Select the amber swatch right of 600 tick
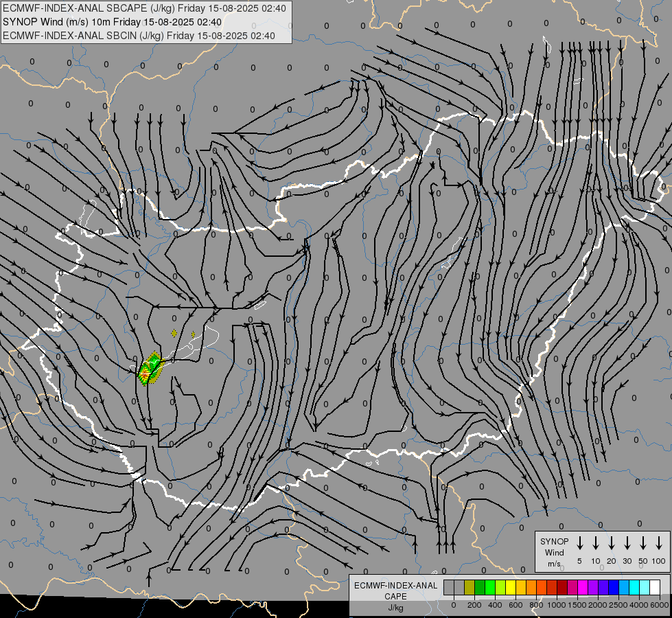Image resolution: width=672 pixels, height=618 pixels. coord(521,587)
